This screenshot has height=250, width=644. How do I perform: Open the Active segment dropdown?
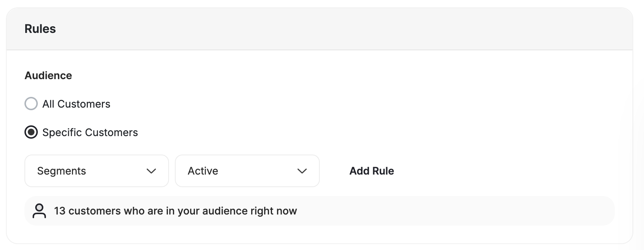point(247,171)
